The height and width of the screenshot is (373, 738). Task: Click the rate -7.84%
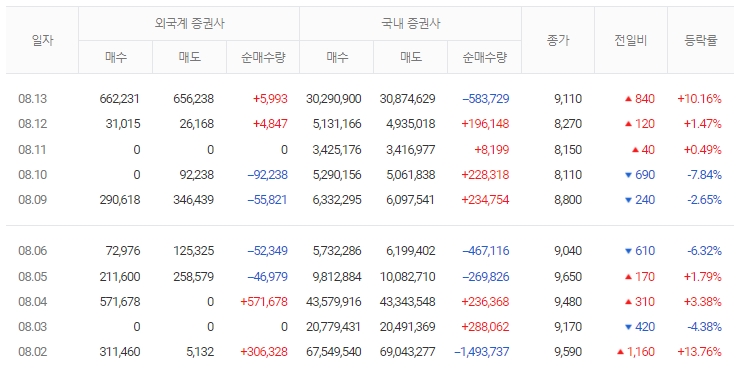tap(704, 175)
